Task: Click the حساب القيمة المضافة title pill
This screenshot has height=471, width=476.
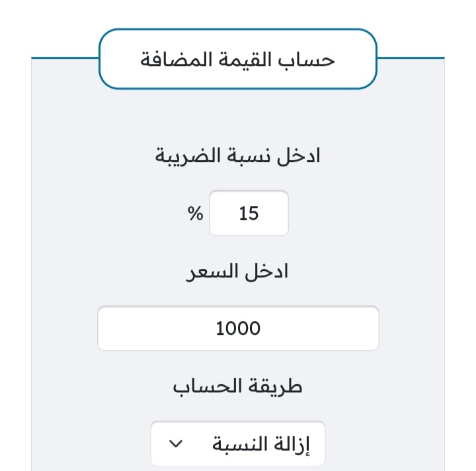Action: (238, 59)
